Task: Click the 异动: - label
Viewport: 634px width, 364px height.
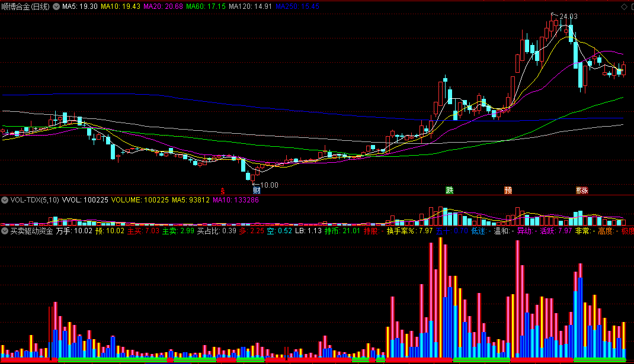Action: pos(527,231)
